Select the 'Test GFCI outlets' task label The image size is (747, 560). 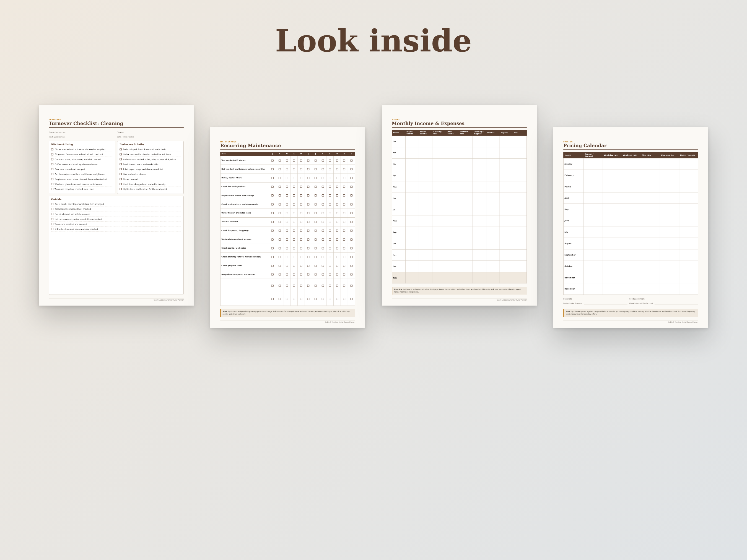230,222
